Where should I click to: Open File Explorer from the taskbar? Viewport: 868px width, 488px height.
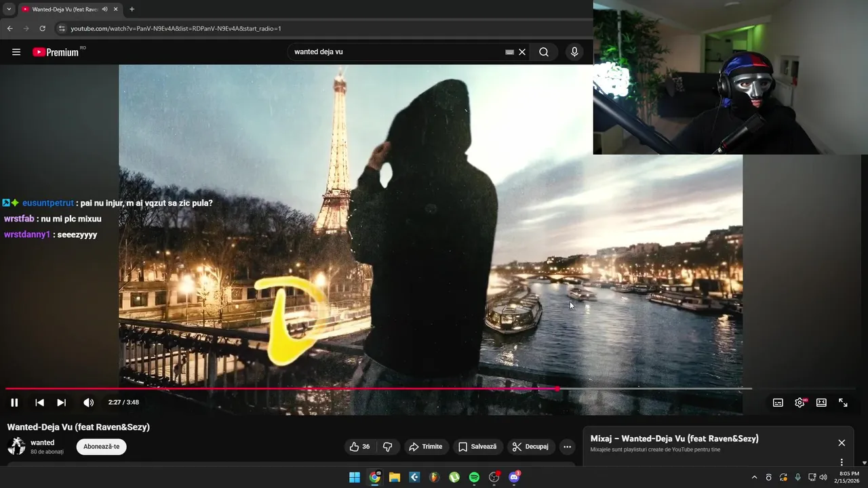pos(395,477)
